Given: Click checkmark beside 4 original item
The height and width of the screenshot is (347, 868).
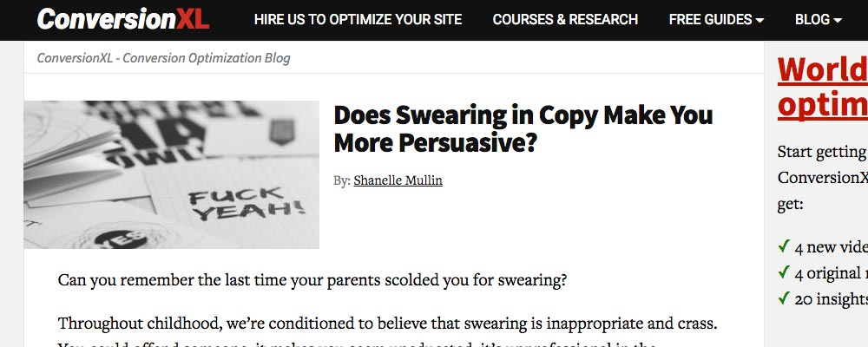Looking at the screenshot, I should point(784,273).
